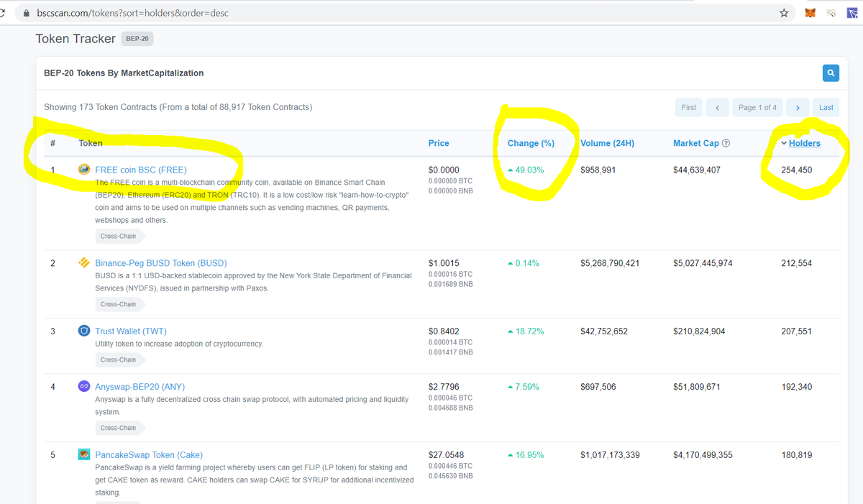
Task: Open PancakeSwap Token (Cake) link
Action: [149, 455]
